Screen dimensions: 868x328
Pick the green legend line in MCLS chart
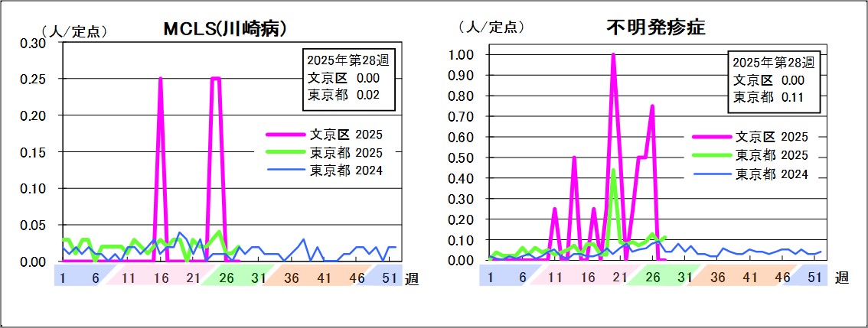coord(286,151)
